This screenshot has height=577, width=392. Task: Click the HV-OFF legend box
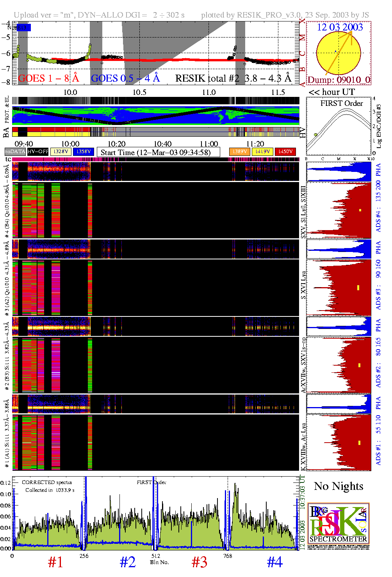click(38, 152)
